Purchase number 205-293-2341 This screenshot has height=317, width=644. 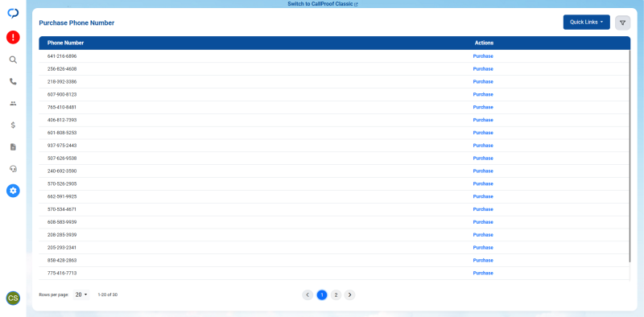click(x=483, y=247)
